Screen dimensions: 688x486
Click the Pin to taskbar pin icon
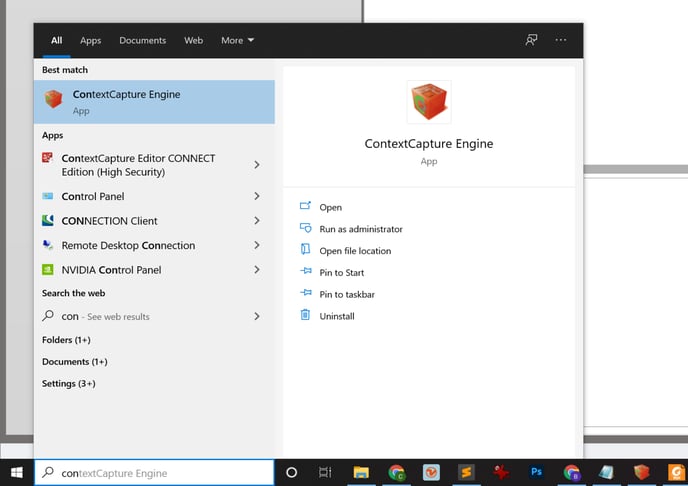(x=306, y=293)
